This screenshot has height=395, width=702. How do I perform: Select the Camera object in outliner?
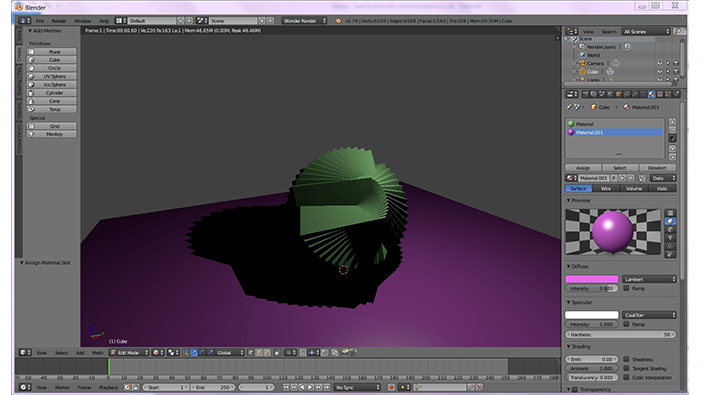tap(595, 63)
